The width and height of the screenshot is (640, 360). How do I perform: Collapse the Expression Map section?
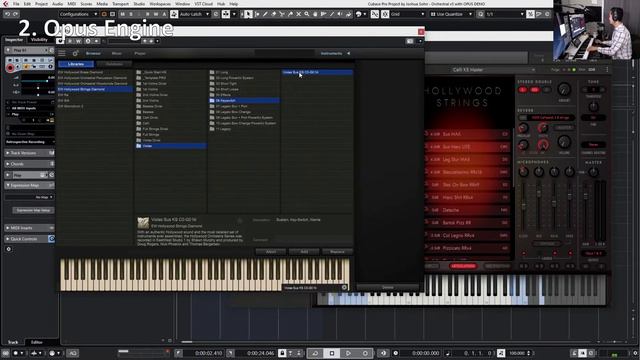click(29, 185)
